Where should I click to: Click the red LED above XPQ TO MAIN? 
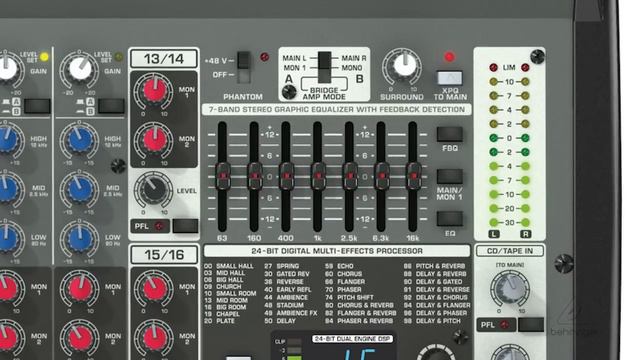point(449,57)
